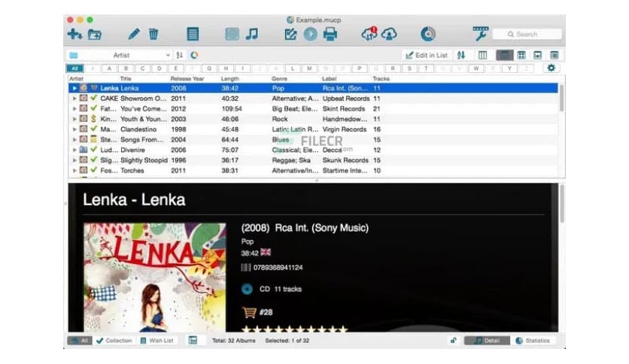Click the trash delete icon
The width and height of the screenshot is (629, 364).
(153, 34)
